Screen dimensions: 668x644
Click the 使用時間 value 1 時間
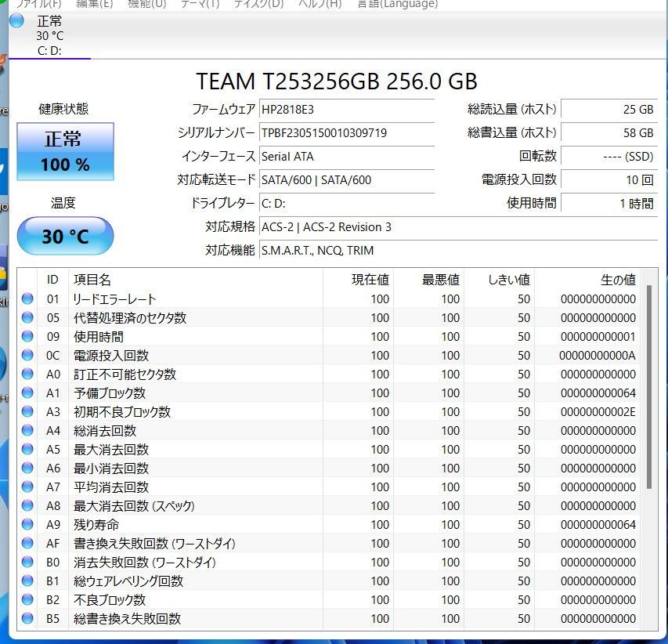[x=609, y=203]
